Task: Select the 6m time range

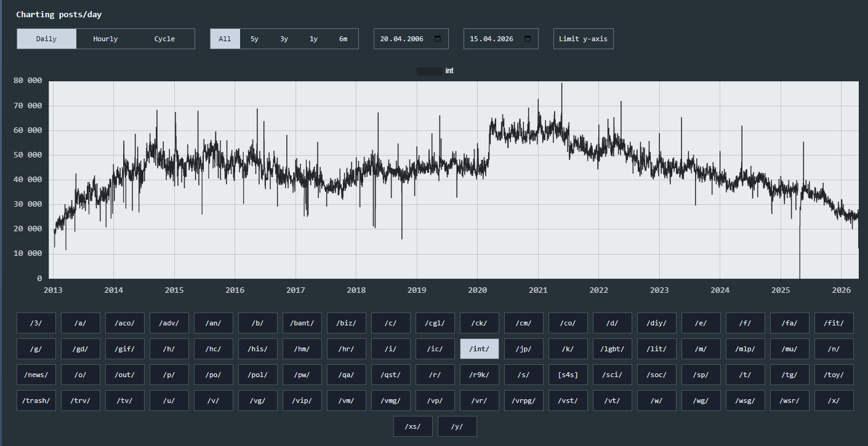Action: (344, 39)
